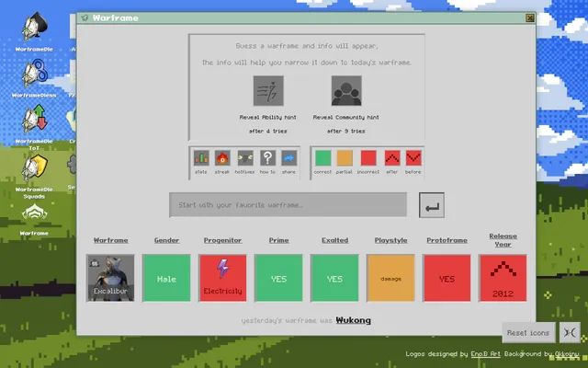Click the Reset icons button

pyautogui.click(x=528, y=333)
